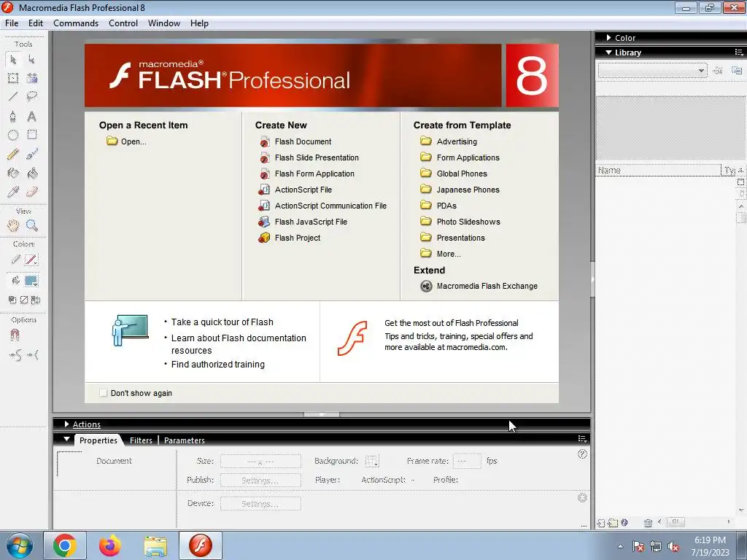Screen dimensions: 747x560
Task: Click Open... under recent items
Action: pos(127,141)
